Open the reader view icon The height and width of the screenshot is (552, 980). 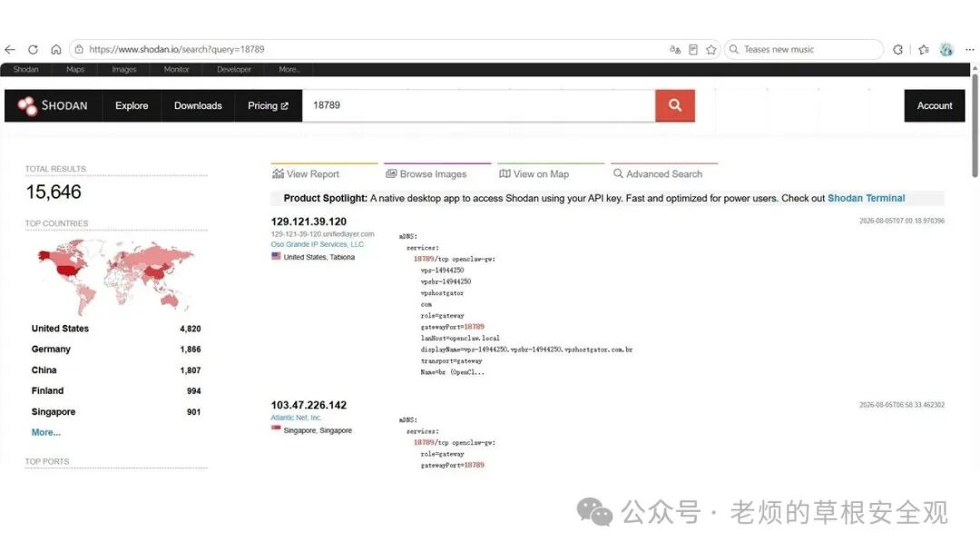coord(693,49)
